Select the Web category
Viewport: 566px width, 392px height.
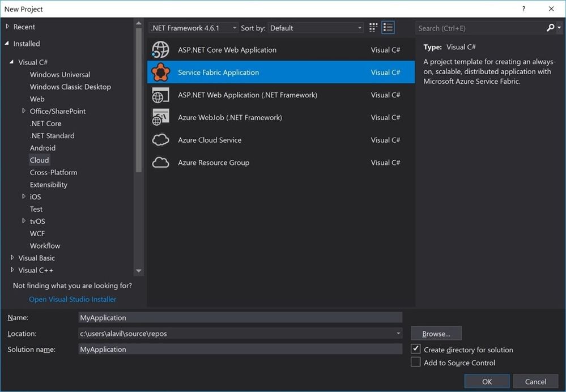pos(37,99)
